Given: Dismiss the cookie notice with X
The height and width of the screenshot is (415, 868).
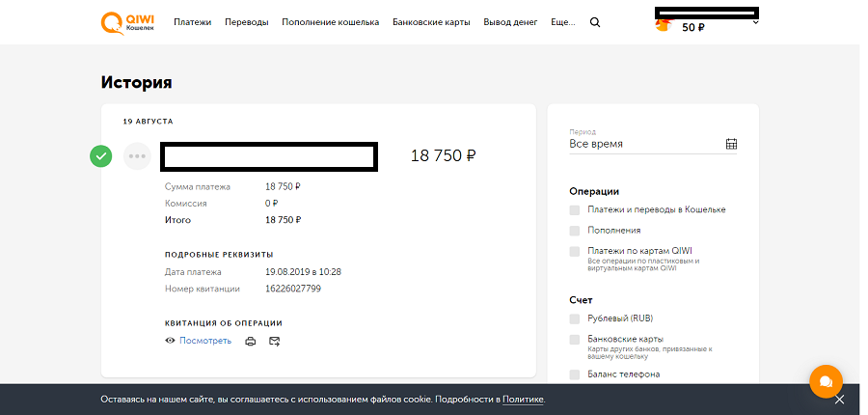Looking at the screenshot, I should 840,400.
